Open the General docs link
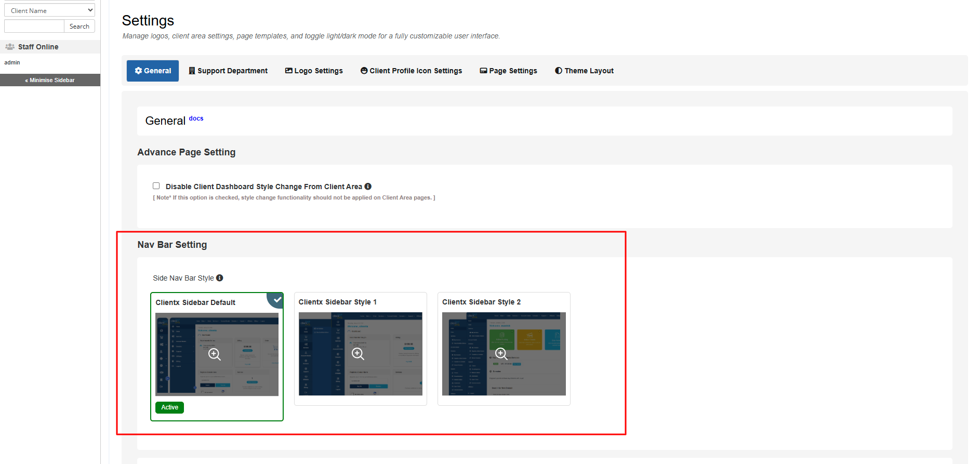The image size is (980, 464). click(196, 118)
